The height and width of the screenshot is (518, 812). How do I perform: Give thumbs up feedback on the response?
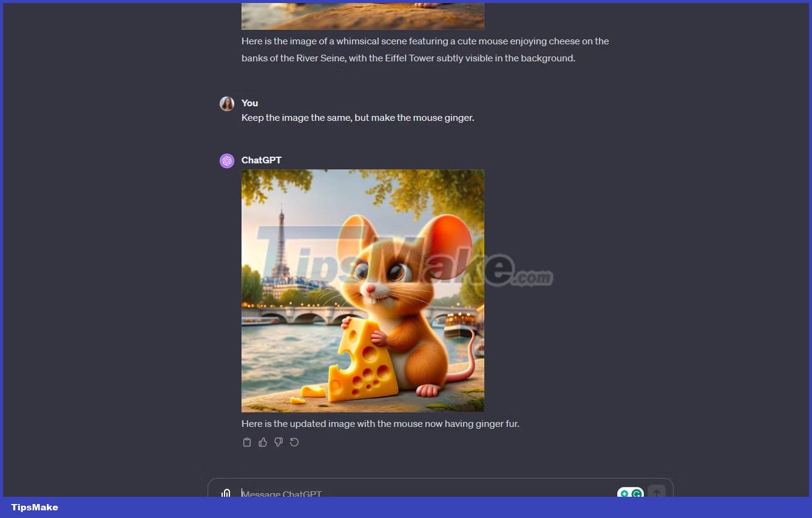click(262, 441)
